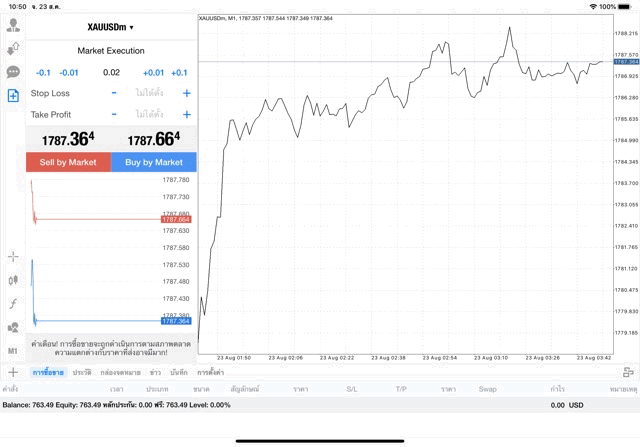Increase volume by +0.01
This screenshot has height=447, width=640.
[x=153, y=72]
